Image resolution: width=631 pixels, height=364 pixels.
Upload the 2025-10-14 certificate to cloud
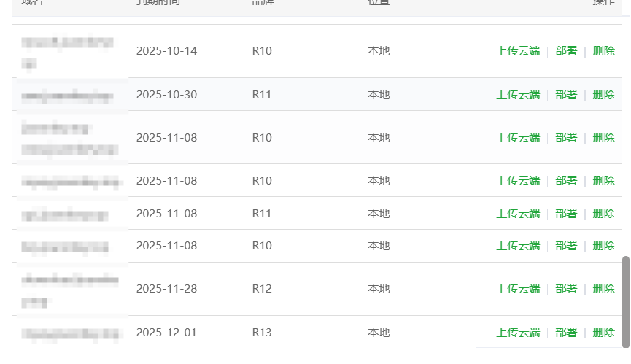[x=518, y=51]
